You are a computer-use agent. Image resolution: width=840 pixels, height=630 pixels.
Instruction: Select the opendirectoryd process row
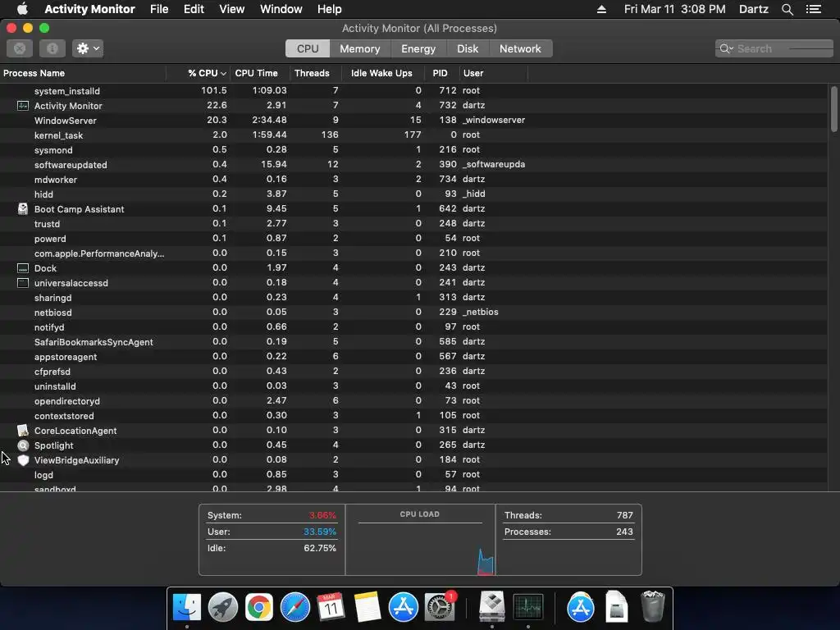coord(413,400)
